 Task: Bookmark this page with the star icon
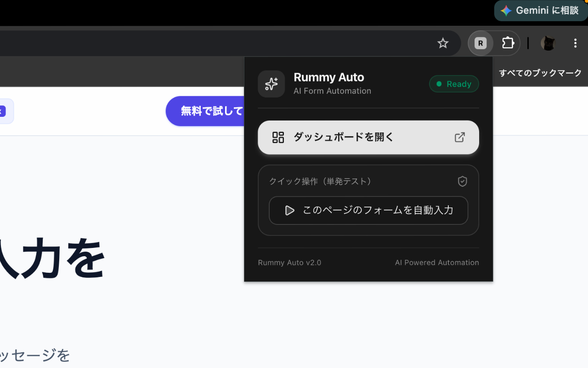443,43
